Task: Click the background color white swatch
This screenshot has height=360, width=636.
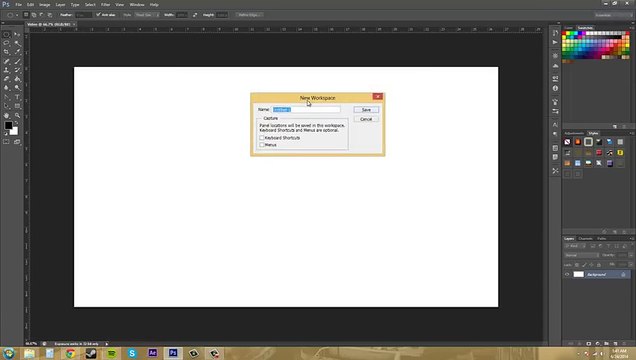Action: click(x=15, y=132)
